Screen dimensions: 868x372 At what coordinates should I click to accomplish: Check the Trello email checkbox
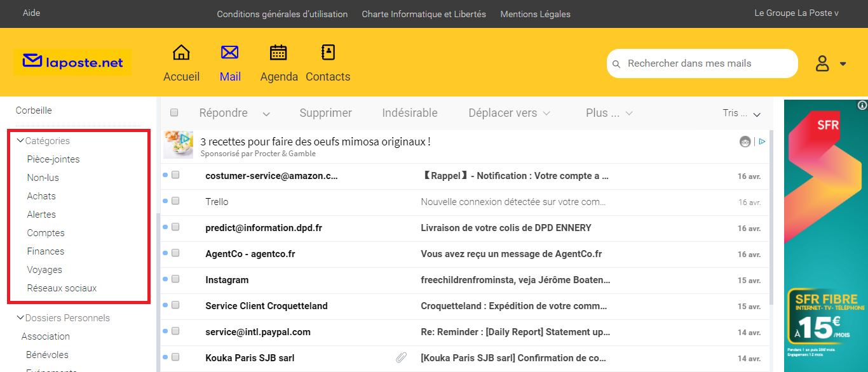(175, 201)
